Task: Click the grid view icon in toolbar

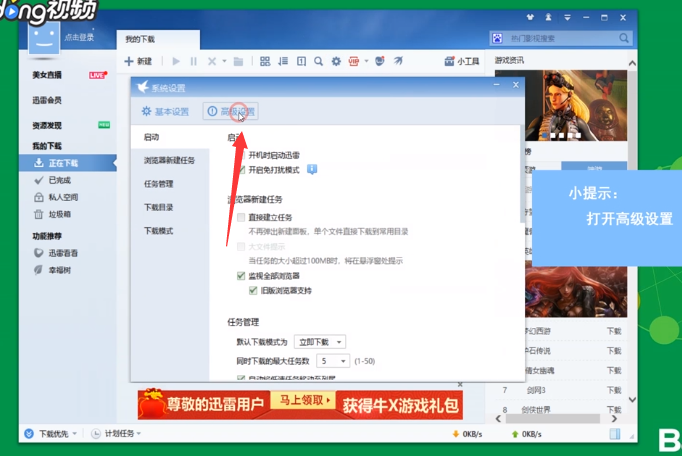Action: (x=265, y=61)
